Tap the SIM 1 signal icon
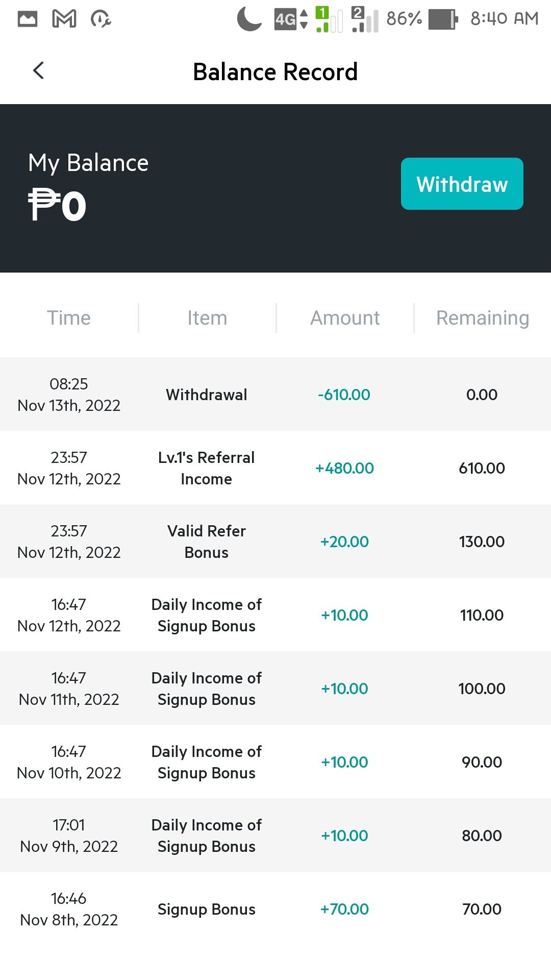Viewport: 551px width, 980px height. tap(329, 19)
